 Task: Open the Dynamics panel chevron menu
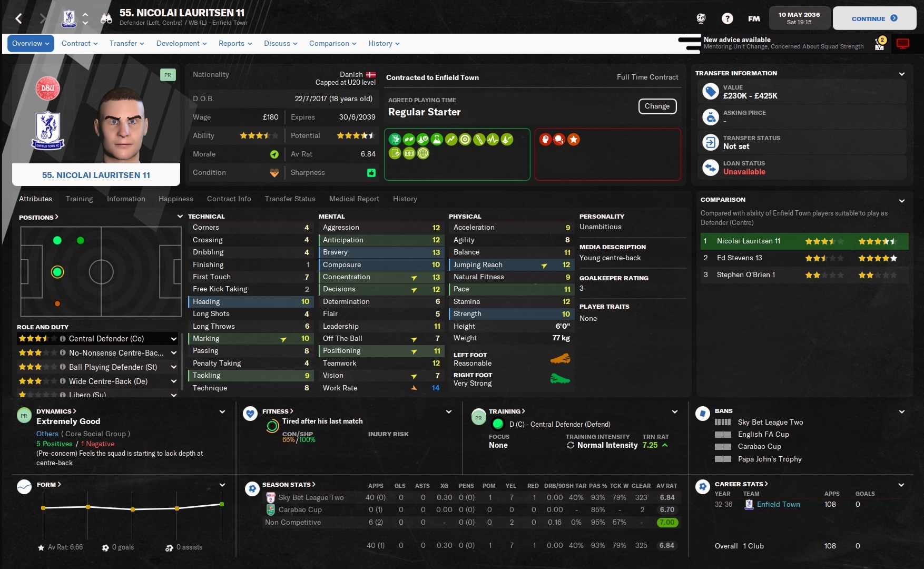[222, 412]
